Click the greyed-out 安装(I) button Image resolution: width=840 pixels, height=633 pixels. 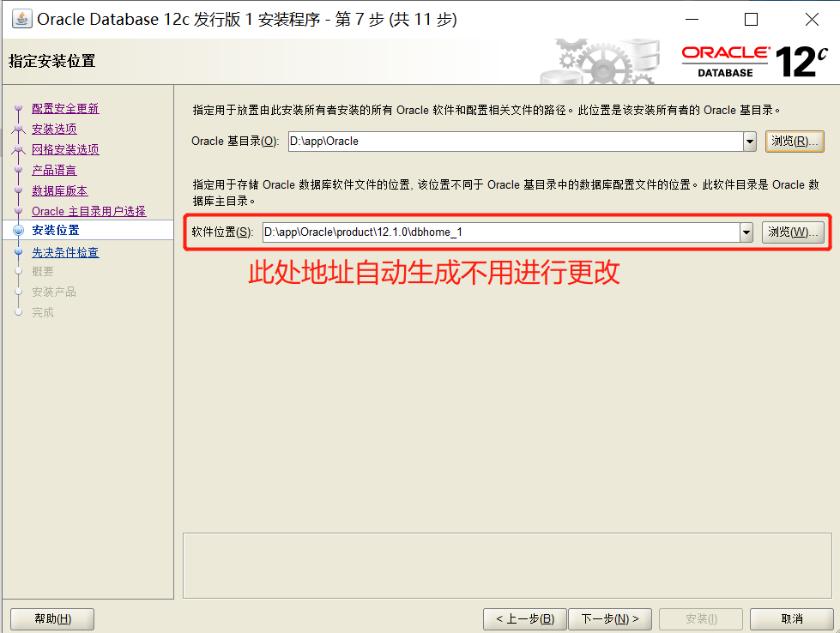coord(701,619)
